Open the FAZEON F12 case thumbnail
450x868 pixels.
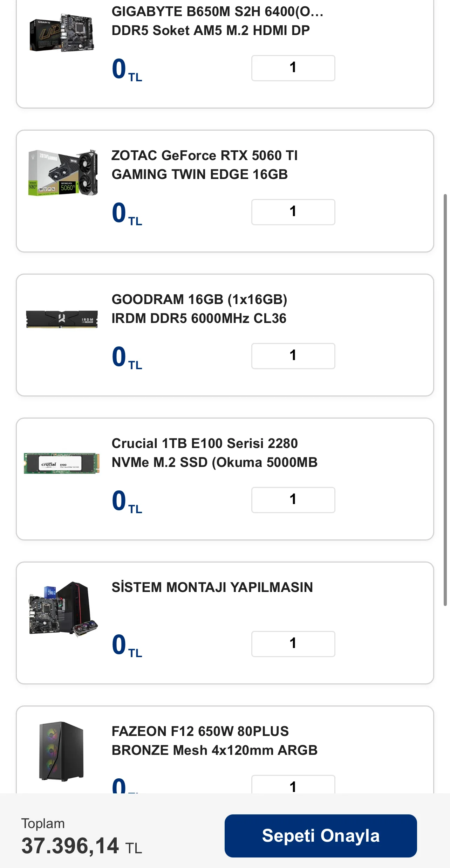click(62, 751)
